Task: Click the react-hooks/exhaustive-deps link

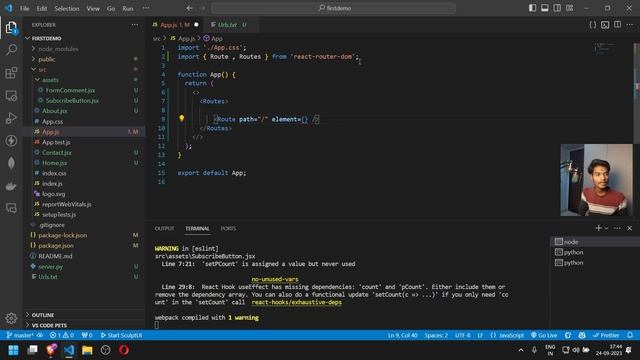Action: click(296, 302)
